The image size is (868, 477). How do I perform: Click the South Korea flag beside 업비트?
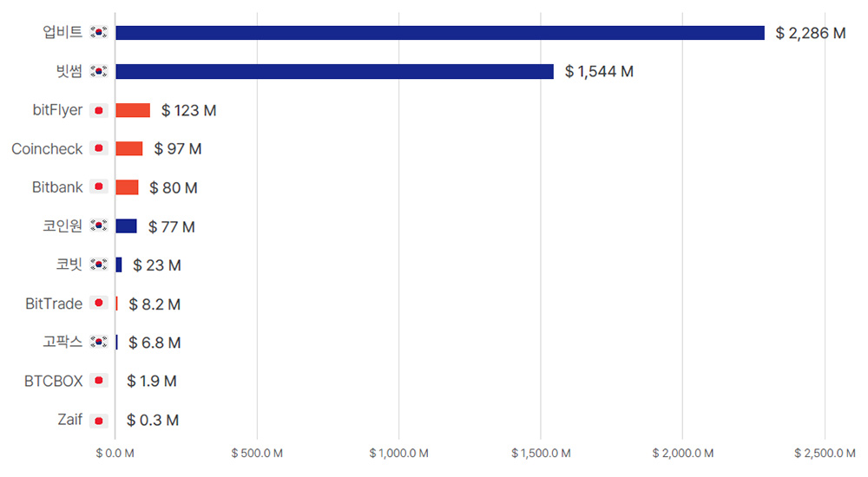tap(99, 32)
